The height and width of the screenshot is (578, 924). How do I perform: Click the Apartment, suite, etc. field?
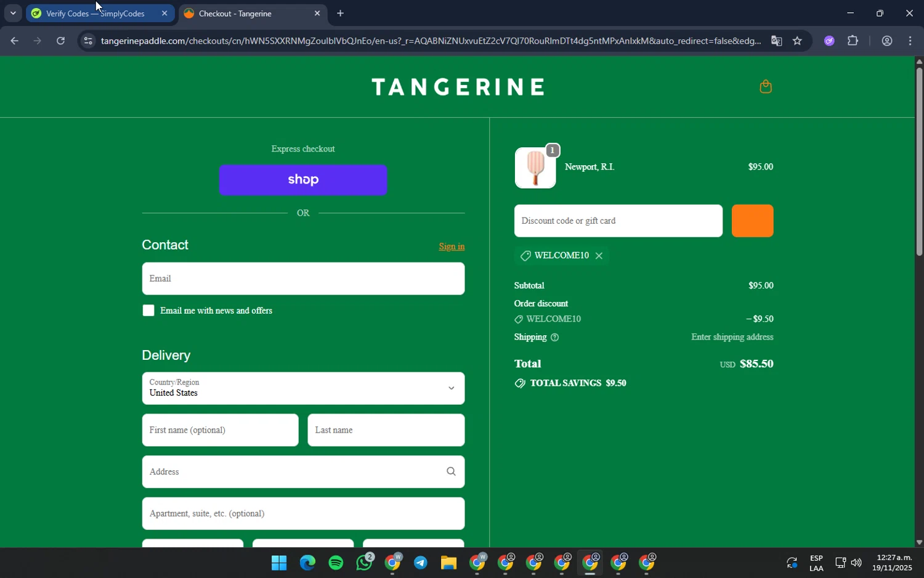click(303, 514)
